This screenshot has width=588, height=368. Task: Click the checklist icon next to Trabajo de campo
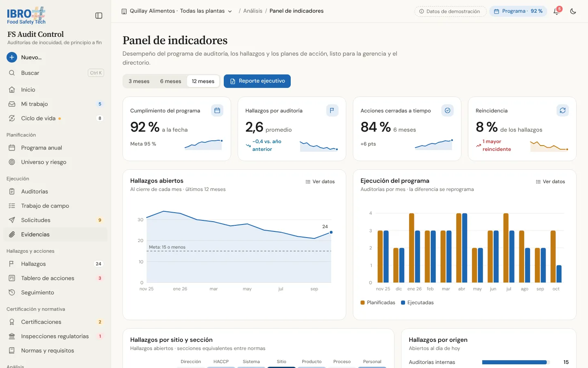[x=12, y=206]
